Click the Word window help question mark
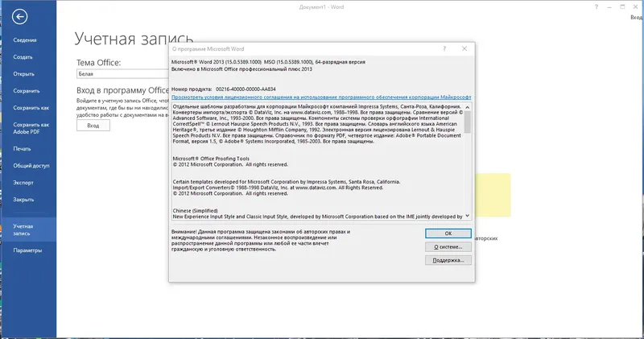The image size is (644, 339). 596,7
